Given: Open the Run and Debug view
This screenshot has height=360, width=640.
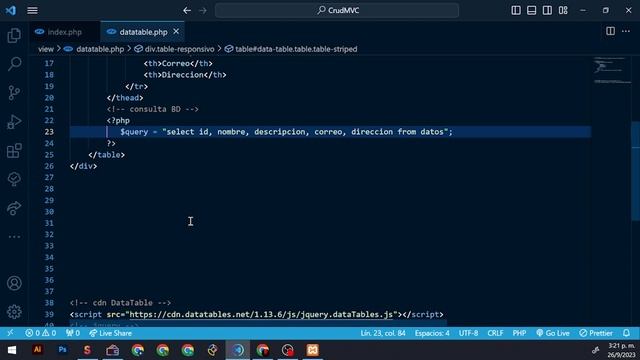Looking at the screenshot, I should [14, 122].
